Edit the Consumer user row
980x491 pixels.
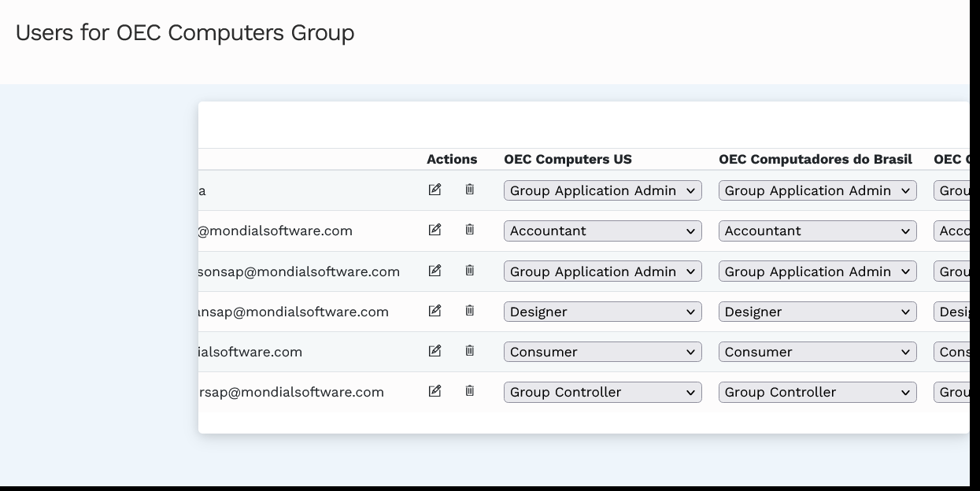coord(435,351)
